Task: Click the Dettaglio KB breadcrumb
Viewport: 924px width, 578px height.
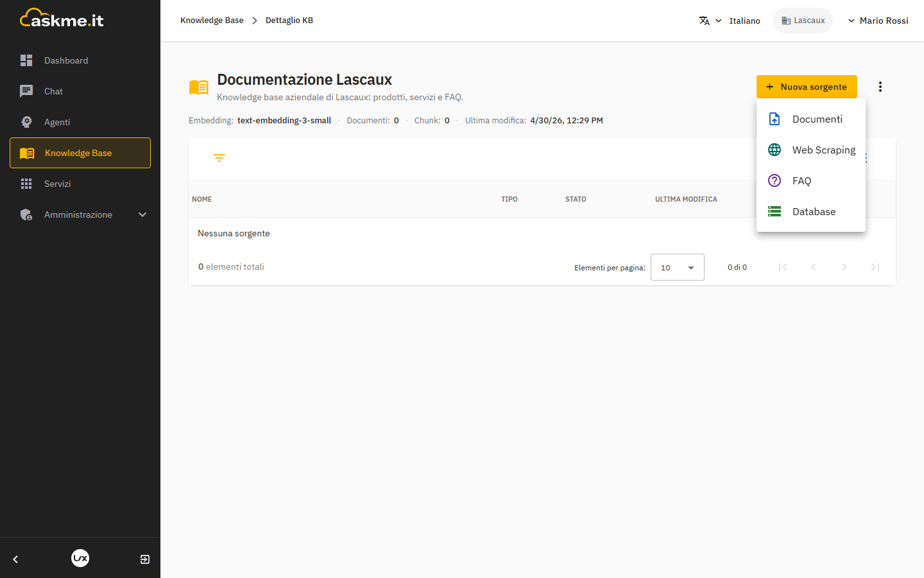Action: 289,21
